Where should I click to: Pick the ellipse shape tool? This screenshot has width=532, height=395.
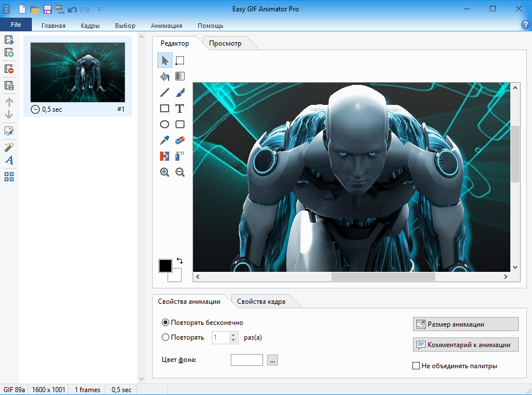pyautogui.click(x=165, y=124)
